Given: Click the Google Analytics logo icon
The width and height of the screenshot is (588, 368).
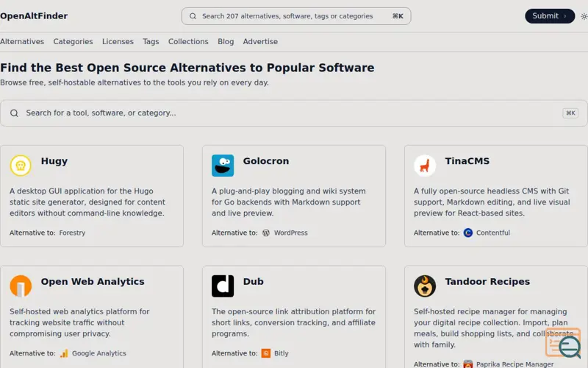Looking at the screenshot, I should pos(64,353).
